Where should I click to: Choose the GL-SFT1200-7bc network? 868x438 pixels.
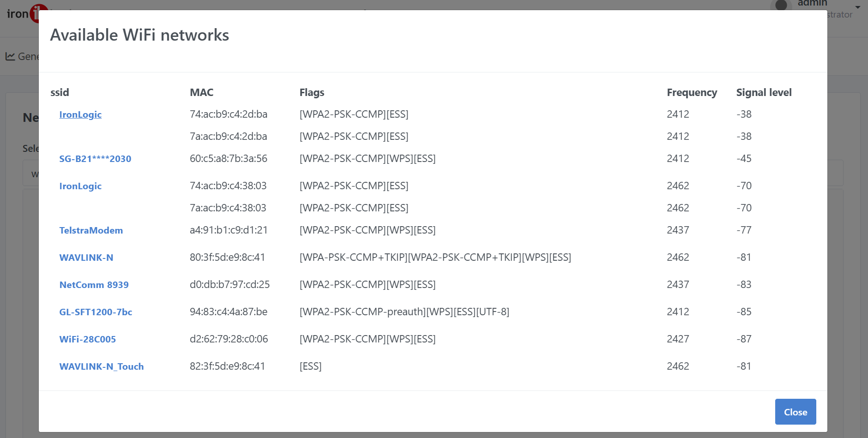[x=96, y=312]
